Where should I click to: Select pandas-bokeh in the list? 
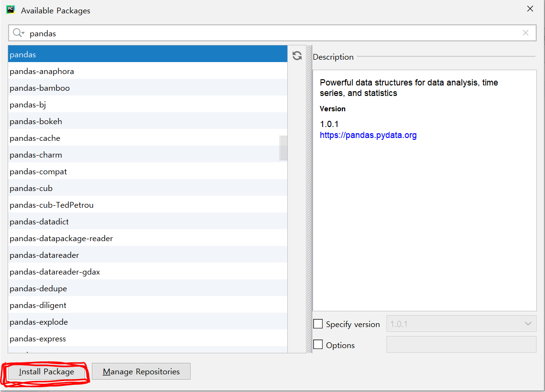[148, 121]
